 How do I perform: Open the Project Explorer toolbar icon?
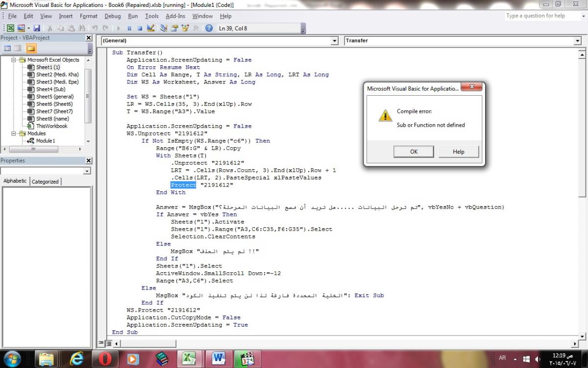point(164,28)
